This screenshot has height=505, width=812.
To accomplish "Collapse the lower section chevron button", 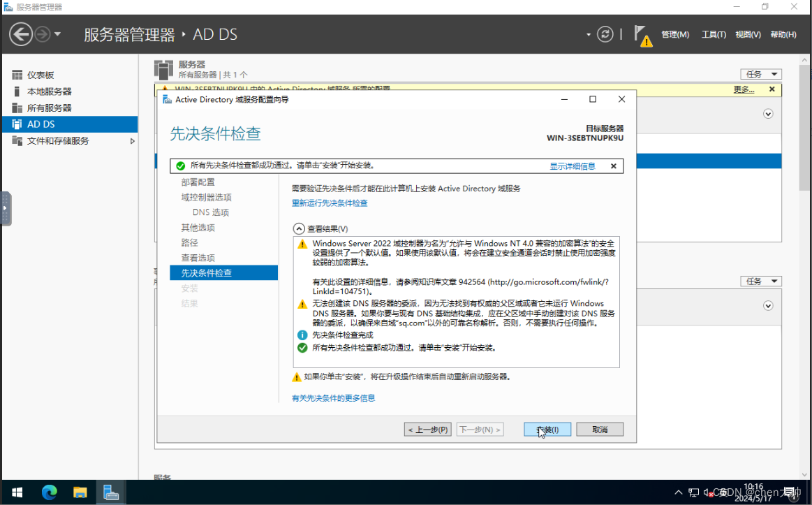I will pyautogui.click(x=768, y=306).
